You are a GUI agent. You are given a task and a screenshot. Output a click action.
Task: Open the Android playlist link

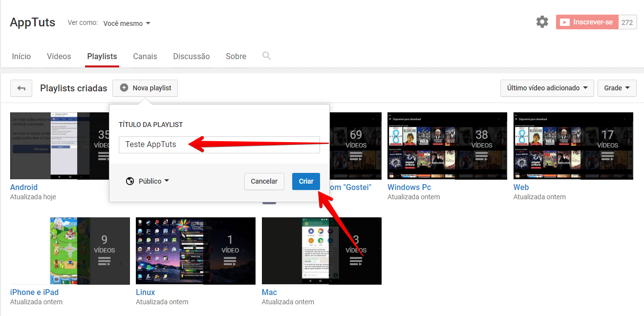(24, 187)
